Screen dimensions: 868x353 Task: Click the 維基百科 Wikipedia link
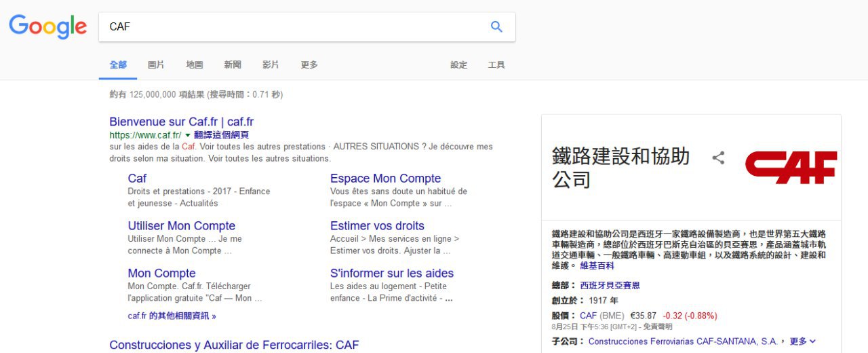point(597,266)
